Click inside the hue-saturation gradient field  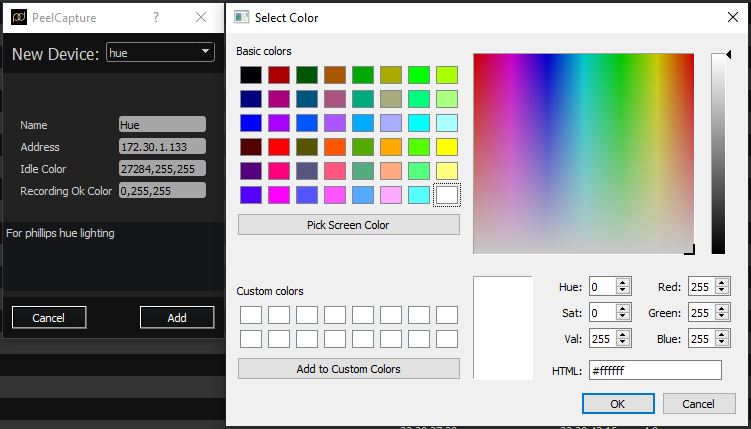583,153
